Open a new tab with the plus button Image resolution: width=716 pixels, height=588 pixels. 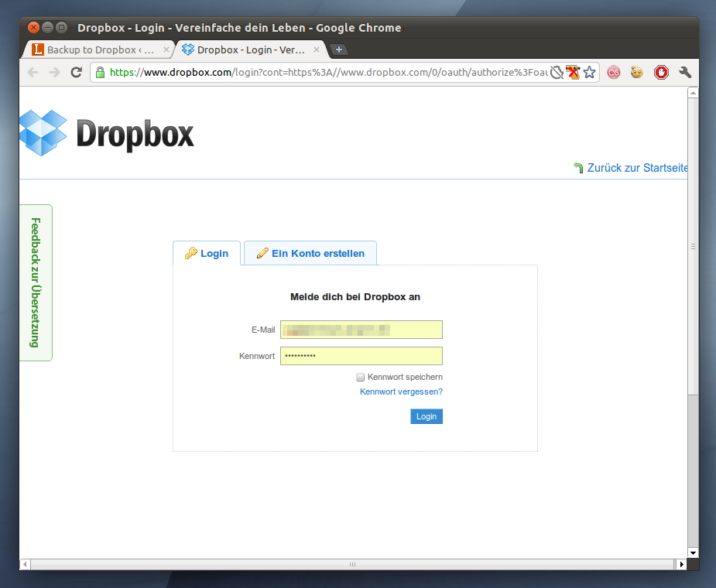click(339, 50)
